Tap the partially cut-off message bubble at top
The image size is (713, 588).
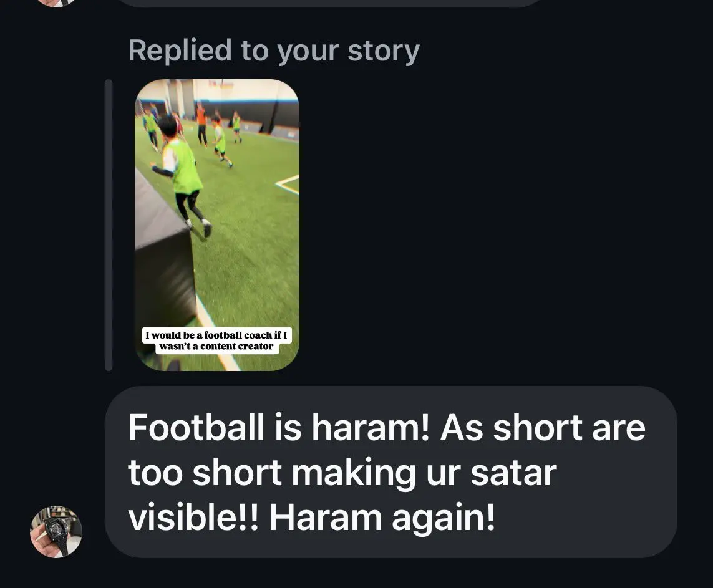pyautogui.click(x=329, y=3)
